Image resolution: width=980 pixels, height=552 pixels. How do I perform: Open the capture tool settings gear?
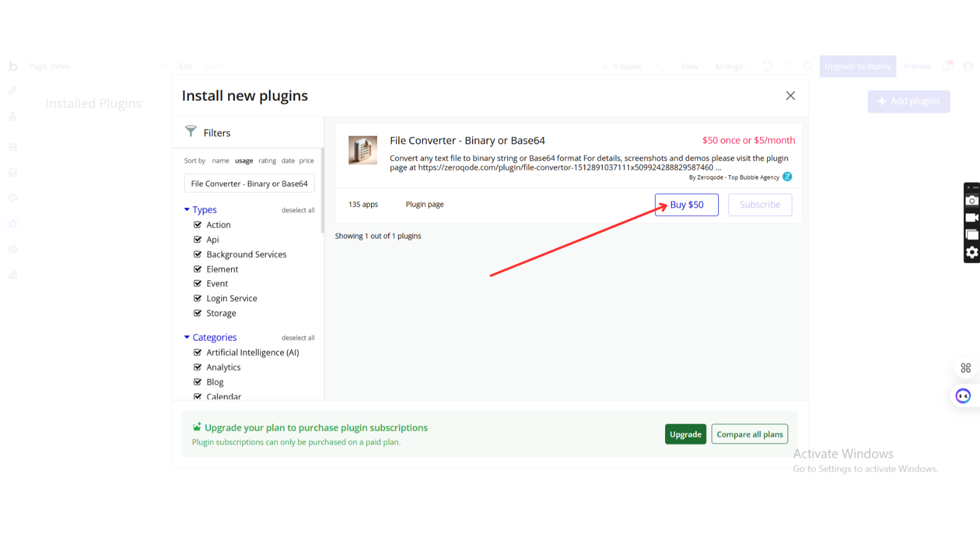point(972,253)
